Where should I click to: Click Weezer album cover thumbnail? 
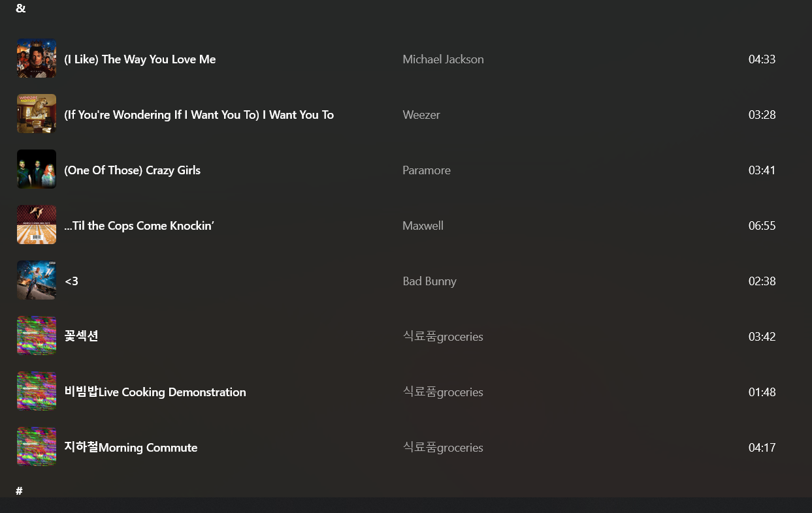pos(37,114)
